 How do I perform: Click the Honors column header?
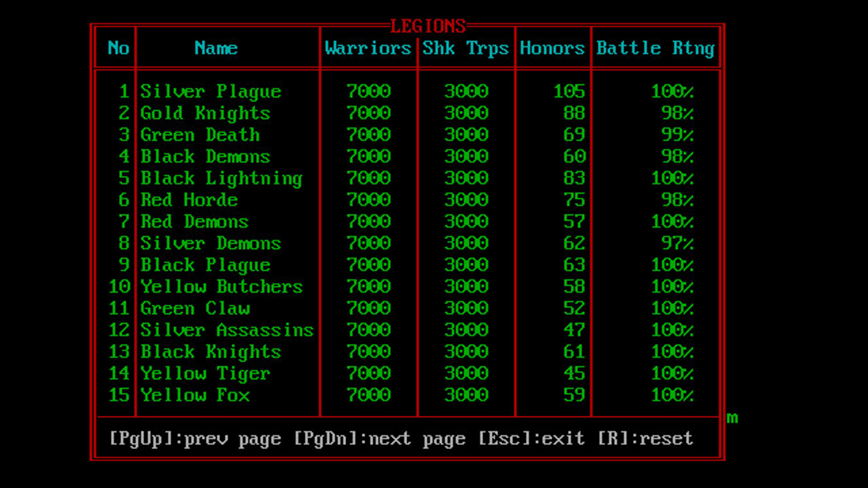click(552, 48)
